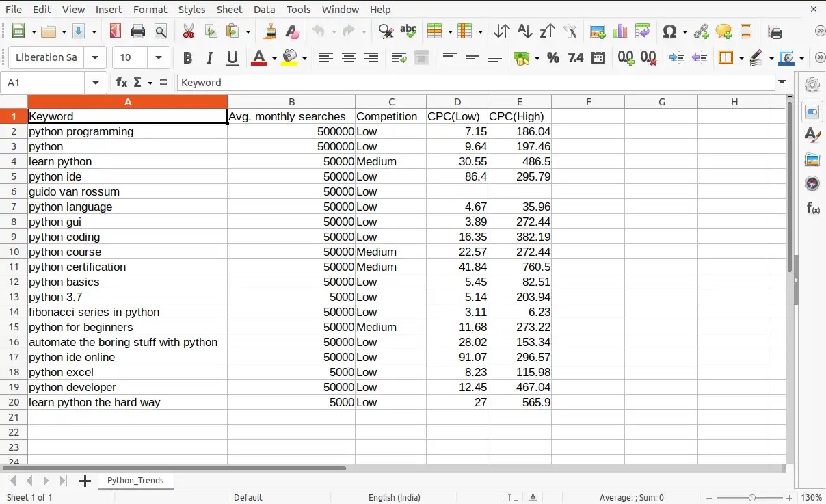Screen dimensions: 826x504
Task: Click the Copy icon
Action: click(211, 31)
